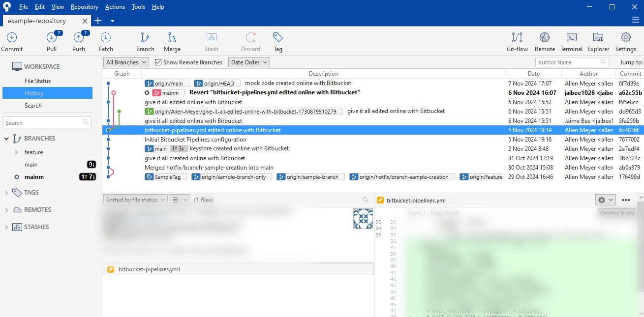
Task: Open File Status in the workspace
Action: pos(37,81)
